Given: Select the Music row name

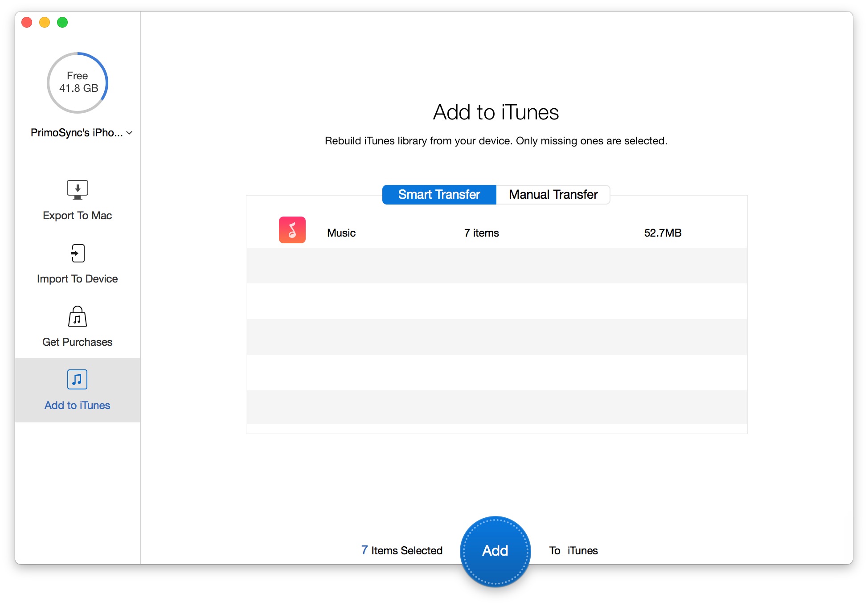Looking at the screenshot, I should tap(341, 233).
